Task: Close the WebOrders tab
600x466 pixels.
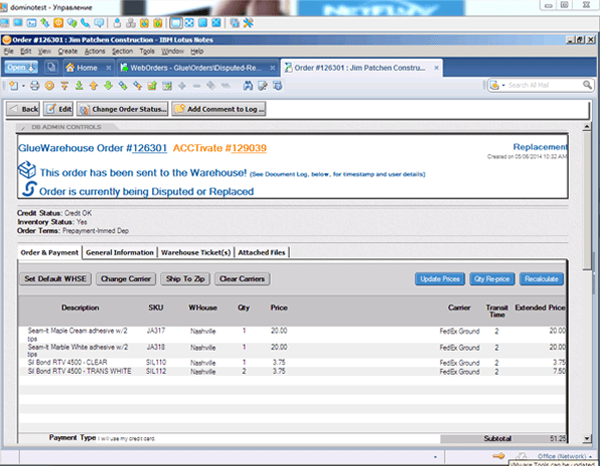Action: click(272, 68)
